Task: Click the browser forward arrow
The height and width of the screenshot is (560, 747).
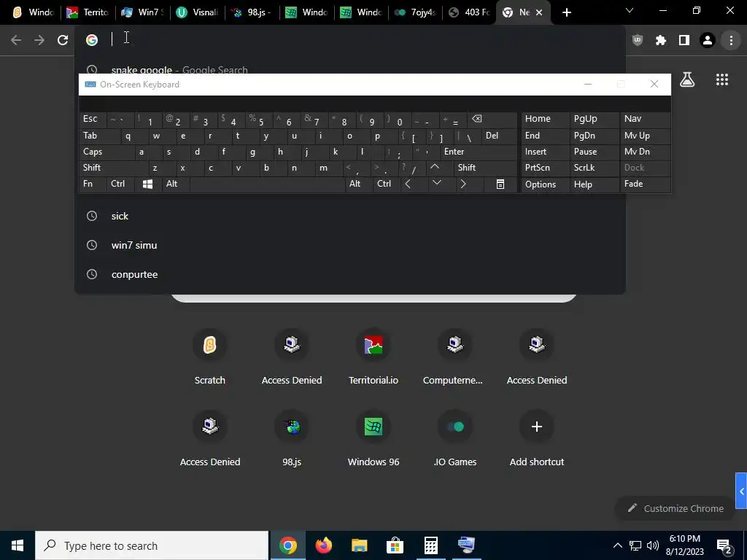Action: coord(39,40)
